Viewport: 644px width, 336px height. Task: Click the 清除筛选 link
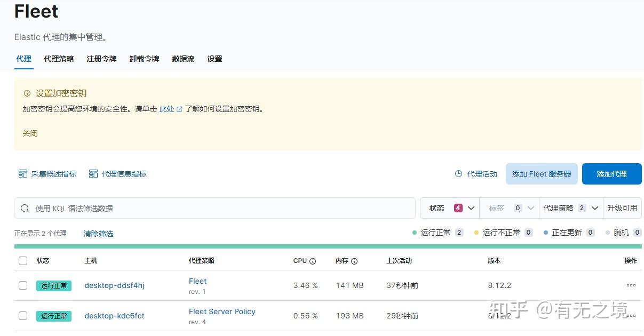tap(98, 233)
